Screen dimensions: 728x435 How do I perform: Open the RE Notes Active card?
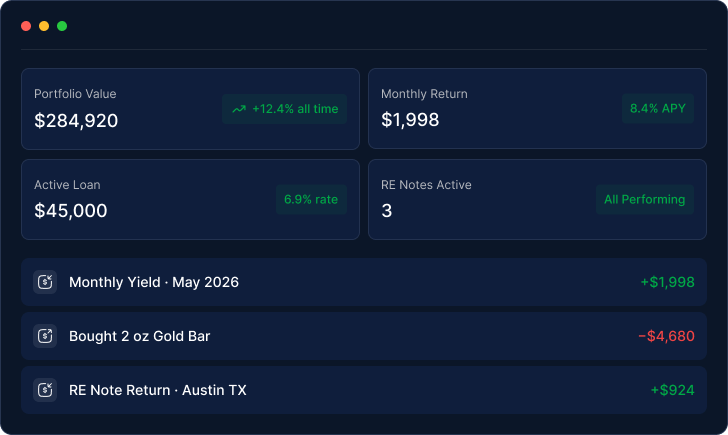click(x=538, y=200)
